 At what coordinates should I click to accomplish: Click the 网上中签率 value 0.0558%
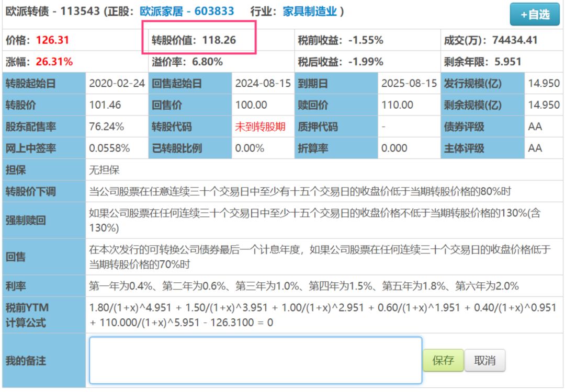(109, 148)
